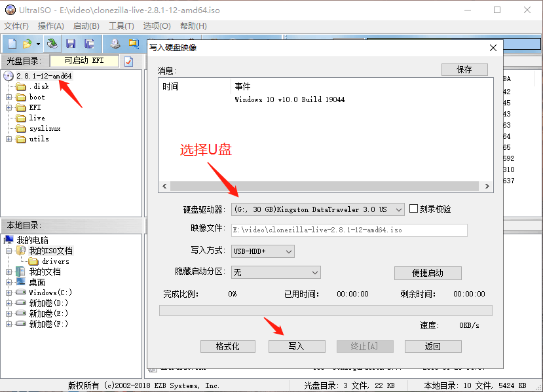Select 我的电脑 in local tree
The width and height of the screenshot is (543, 392).
point(33,240)
